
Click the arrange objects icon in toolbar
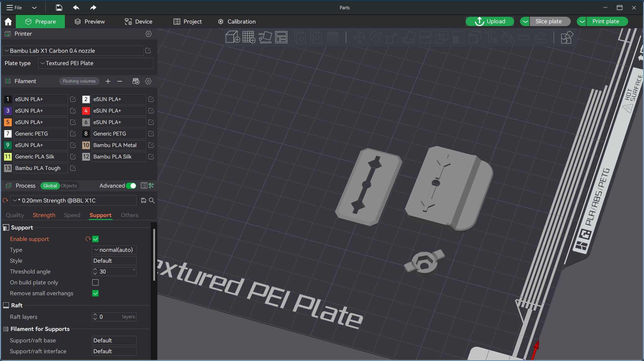tap(282, 37)
